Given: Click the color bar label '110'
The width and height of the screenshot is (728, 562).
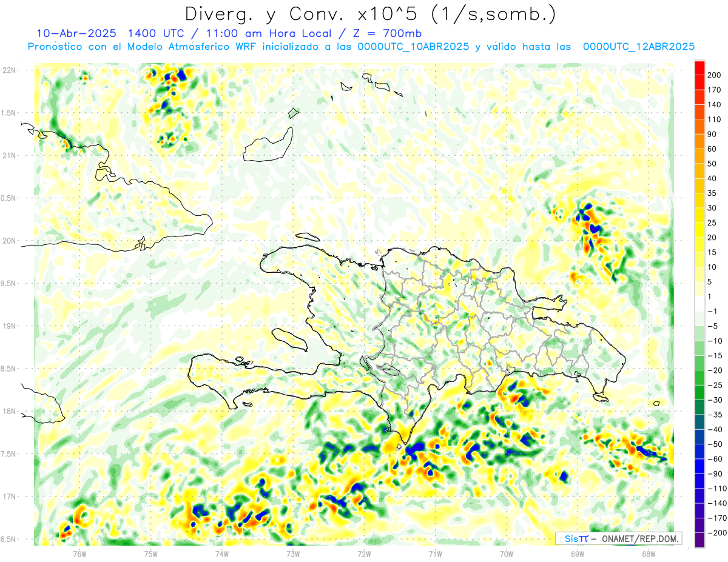Looking at the screenshot, I should [x=714, y=119].
